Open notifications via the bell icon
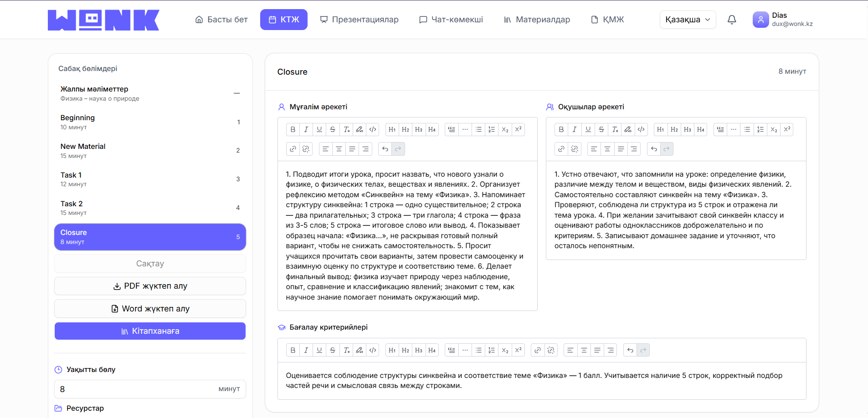The image size is (868, 418). pos(732,20)
